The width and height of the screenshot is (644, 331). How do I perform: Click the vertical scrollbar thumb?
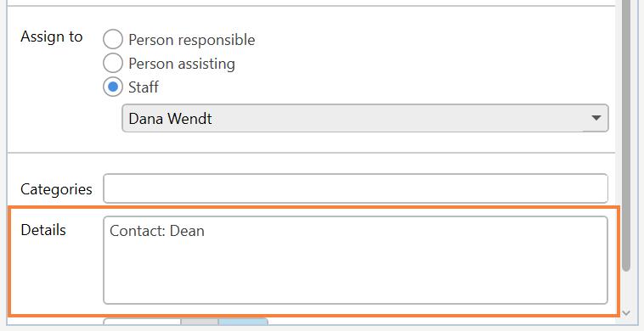pyautogui.click(x=626, y=135)
